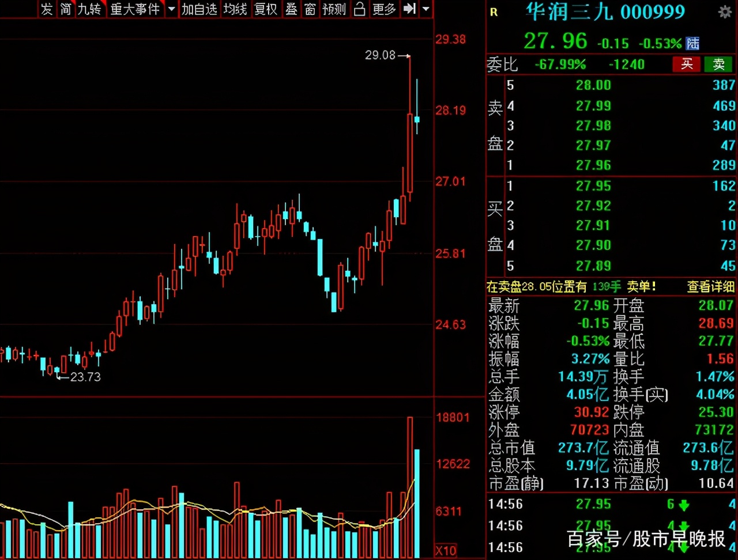Image resolution: width=738 pixels, height=560 pixels.
Task: Toggle the lock icon on the toolbar
Action: [359, 9]
